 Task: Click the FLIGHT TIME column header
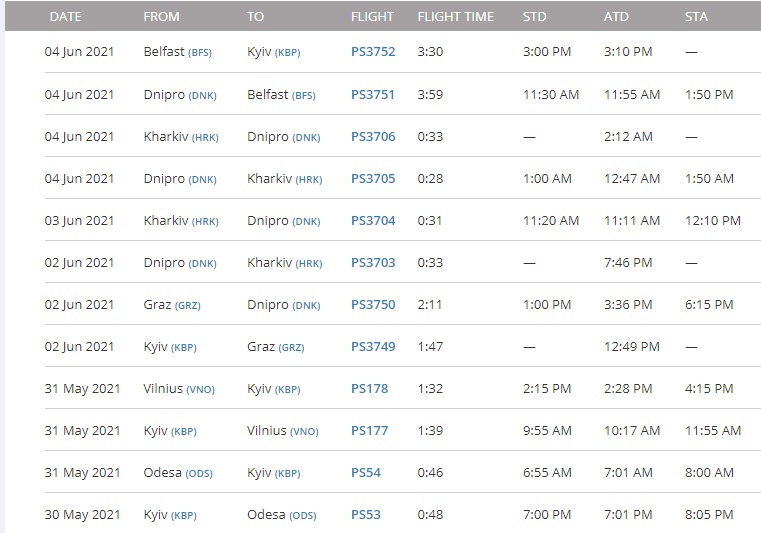click(455, 17)
